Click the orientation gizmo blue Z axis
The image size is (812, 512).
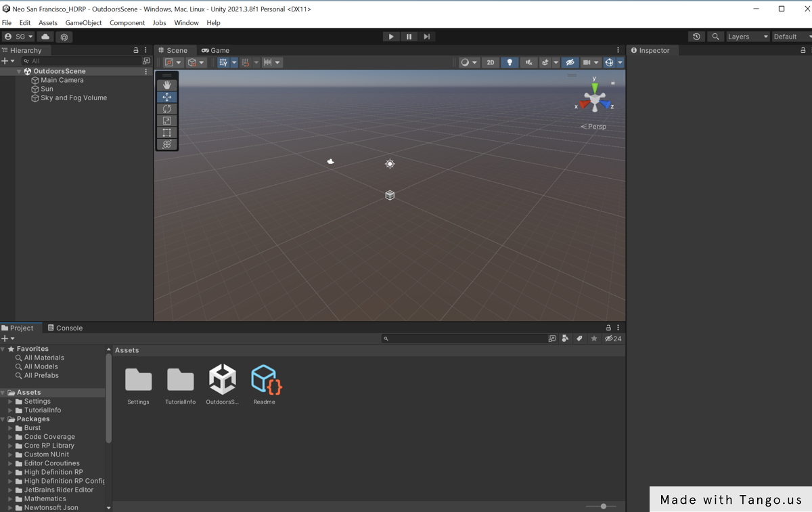click(606, 104)
